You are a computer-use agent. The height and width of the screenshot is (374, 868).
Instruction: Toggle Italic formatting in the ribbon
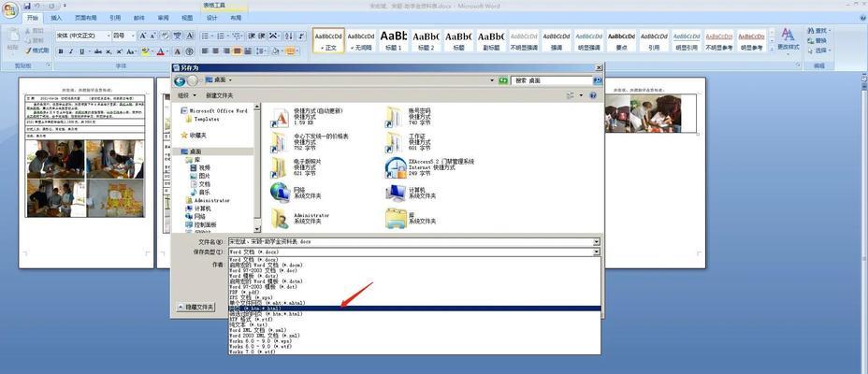[x=71, y=51]
